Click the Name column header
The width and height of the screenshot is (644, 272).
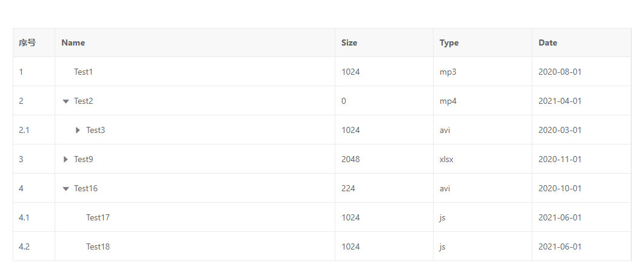tap(73, 42)
